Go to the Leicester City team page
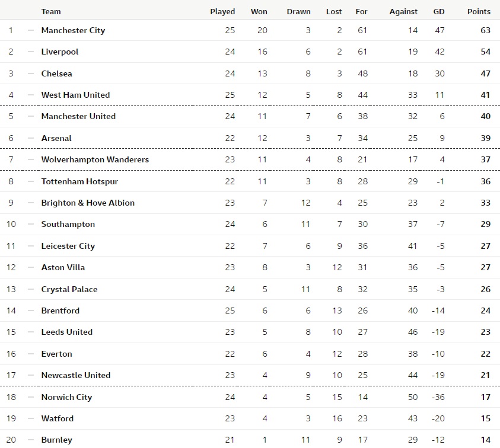The image size is (500, 448). 68,246
